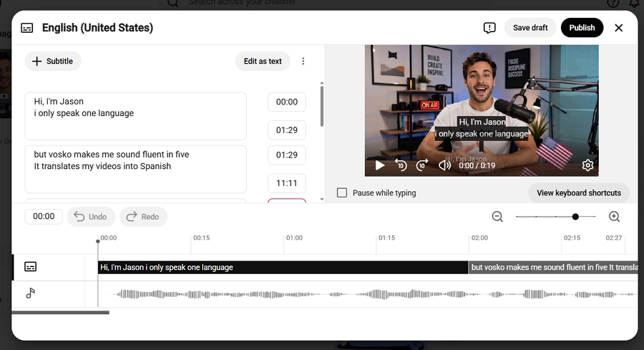The height and width of the screenshot is (350, 644).
Task: Click the audio track music note icon
Action: [30, 293]
